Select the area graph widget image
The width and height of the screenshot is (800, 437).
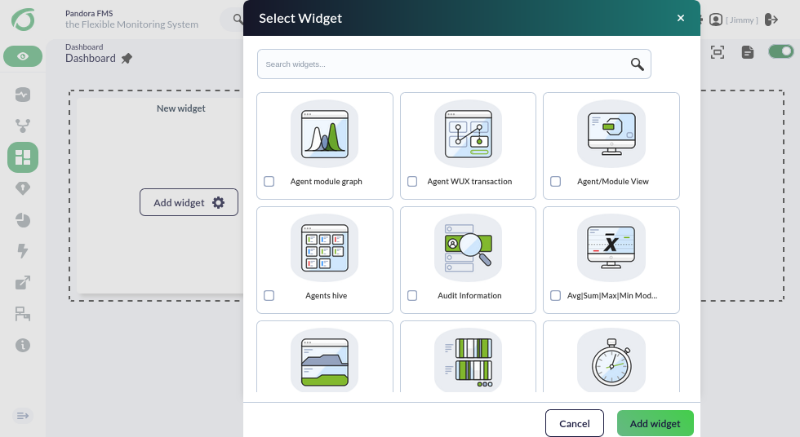click(x=324, y=361)
